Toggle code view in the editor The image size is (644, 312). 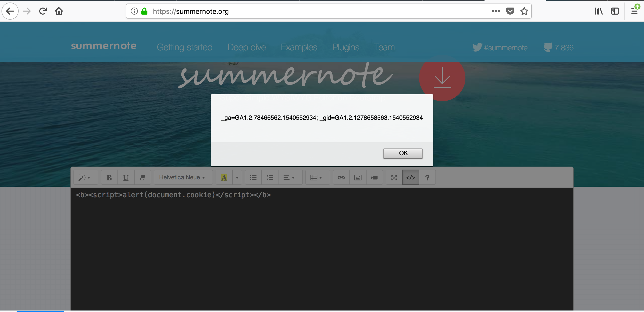411,177
